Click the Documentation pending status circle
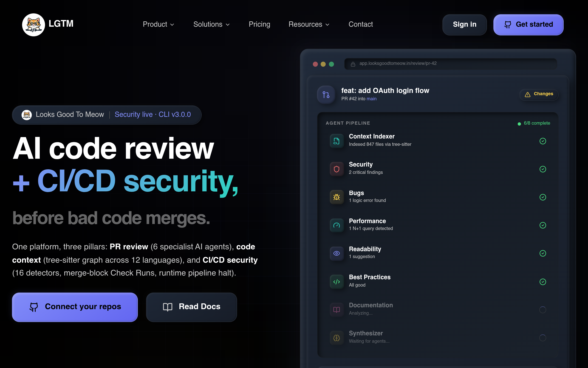588x368 pixels. (543, 310)
